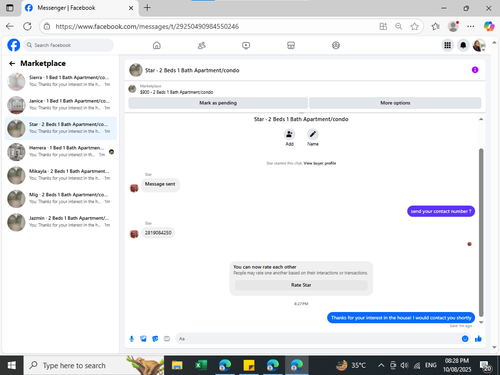Open browser Settings and more ellipsis
Image resolution: width=500 pixels, height=375 pixels.
pyautogui.click(x=470, y=26)
